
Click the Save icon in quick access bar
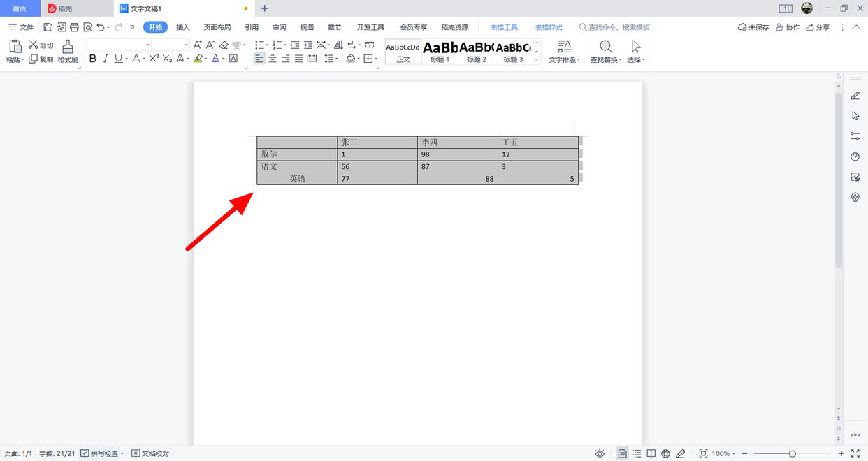[x=48, y=27]
